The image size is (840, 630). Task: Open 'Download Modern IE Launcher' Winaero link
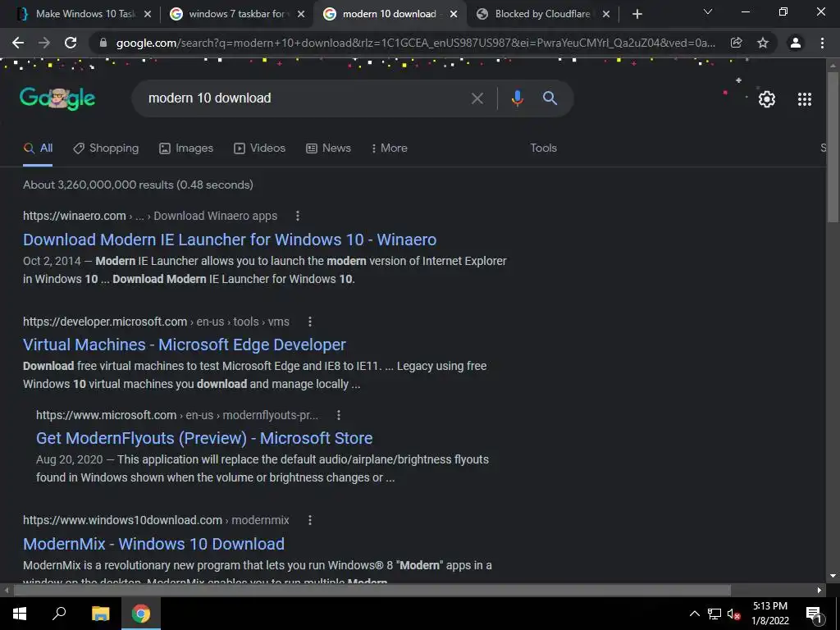230,240
